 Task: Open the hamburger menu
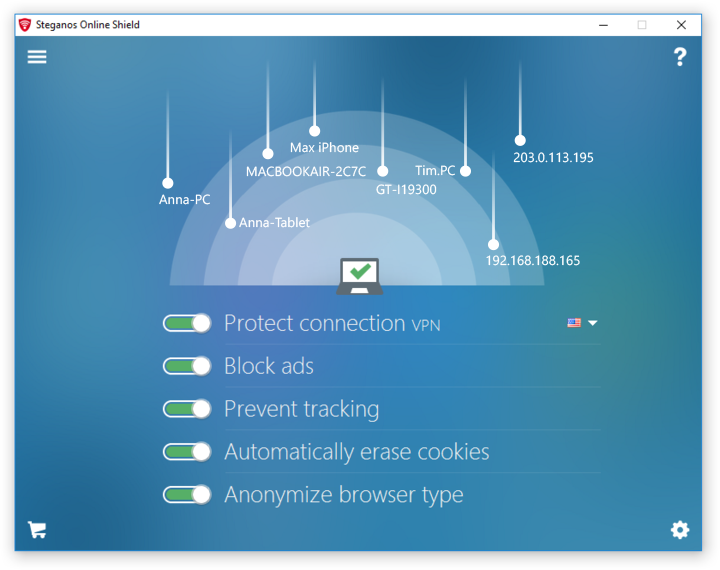coord(37,57)
